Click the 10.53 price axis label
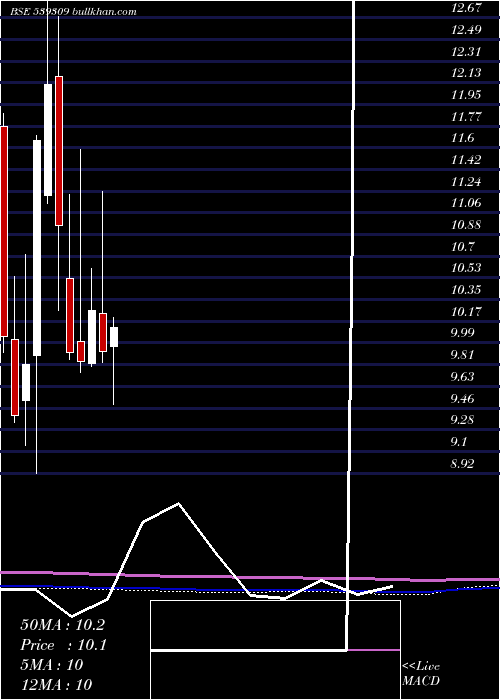This screenshot has height=700, width=500. point(466,268)
